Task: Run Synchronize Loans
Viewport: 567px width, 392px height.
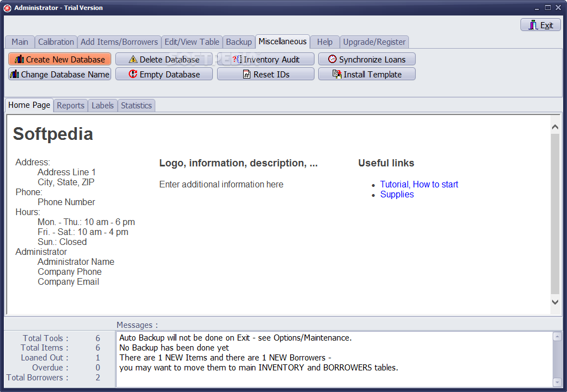Action: pyautogui.click(x=366, y=59)
